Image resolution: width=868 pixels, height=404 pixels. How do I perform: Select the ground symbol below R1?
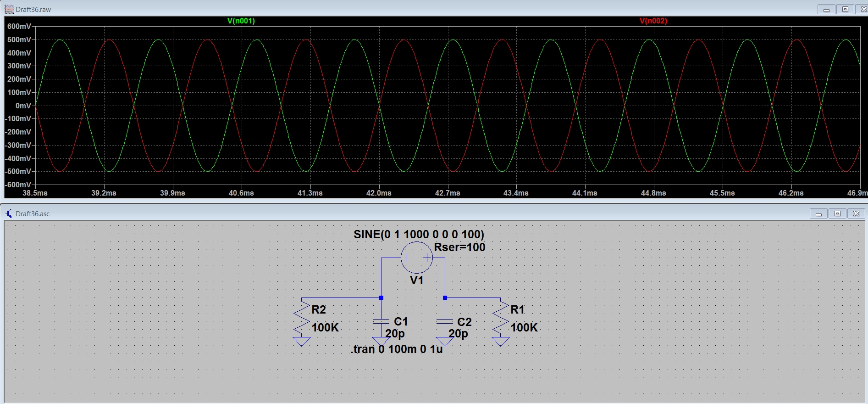tap(501, 342)
